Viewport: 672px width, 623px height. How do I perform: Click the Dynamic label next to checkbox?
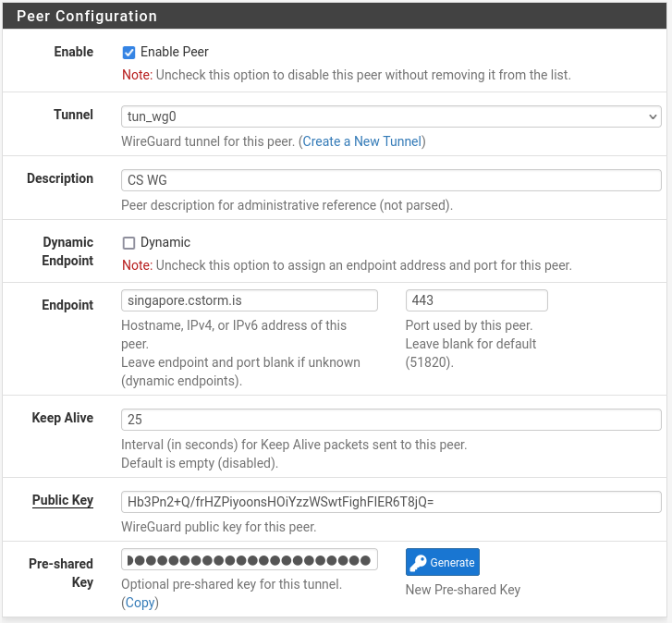point(165,242)
